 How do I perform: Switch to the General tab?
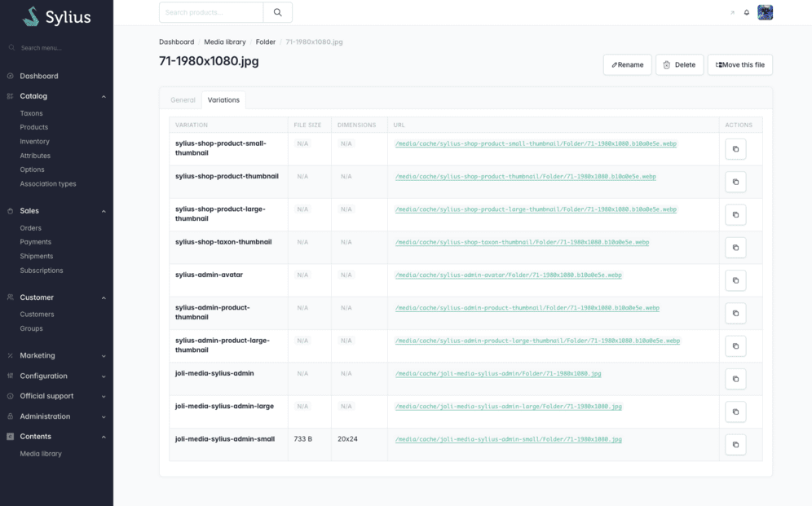[x=183, y=100]
